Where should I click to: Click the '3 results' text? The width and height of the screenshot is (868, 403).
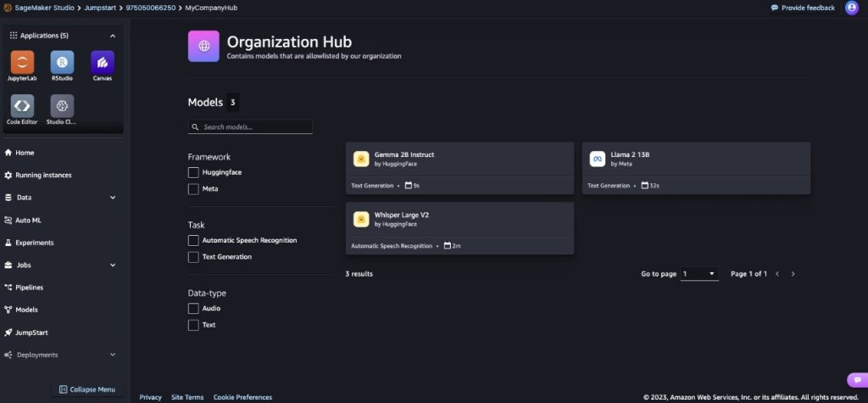pos(359,274)
